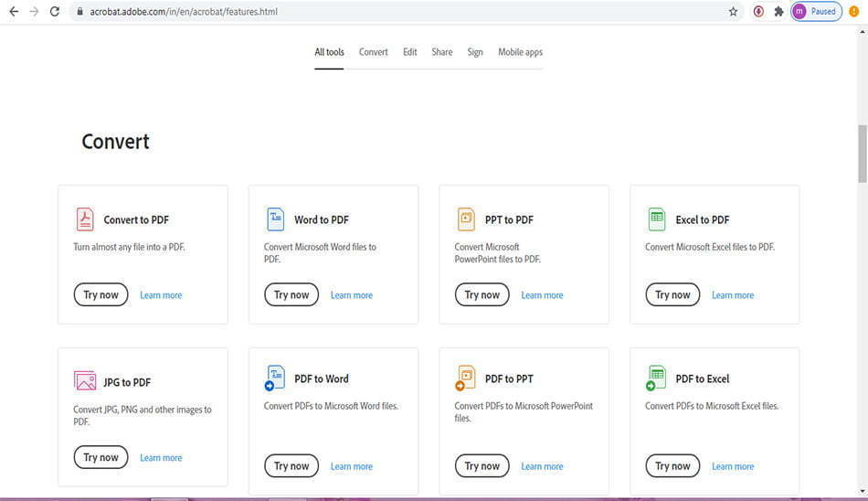This screenshot has height=501, width=868.
Task: Click 'Convert PDFs to Microsoft Excel files.' text
Action: (712, 406)
